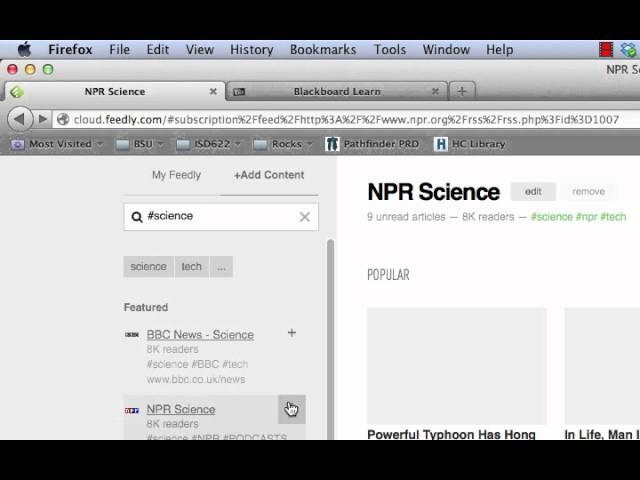This screenshot has width=640, height=480.
Task: Open the Edit menu
Action: pos(158,50)
